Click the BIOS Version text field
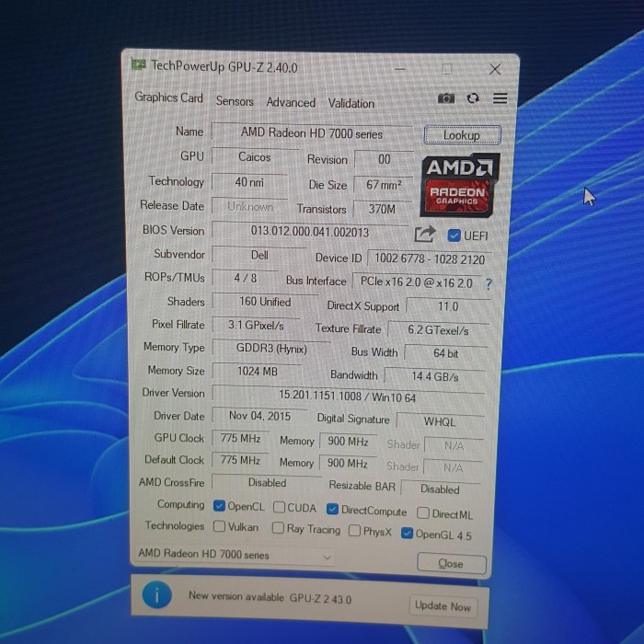Screen dimensions: 644x644 click(x=310, y=232)
